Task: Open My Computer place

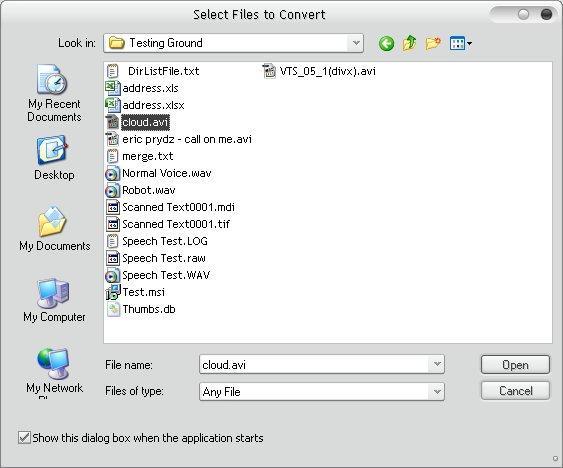Action: click(x=54, y=300)
